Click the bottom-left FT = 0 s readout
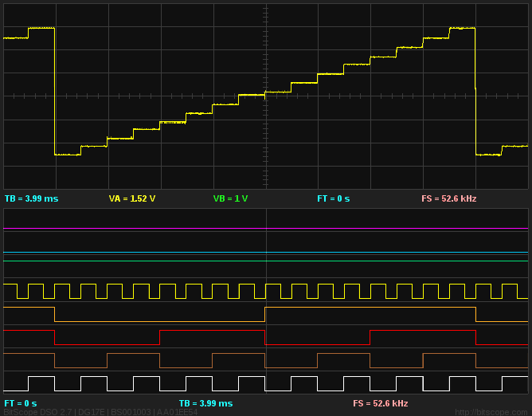The width and height of the screenshot is (532, 416). pos(20,403)
